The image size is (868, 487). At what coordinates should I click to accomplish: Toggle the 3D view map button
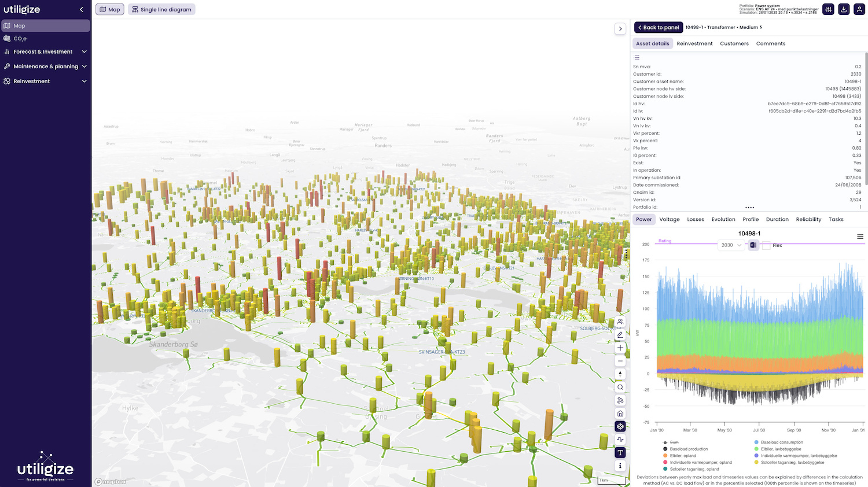(620, 427)
